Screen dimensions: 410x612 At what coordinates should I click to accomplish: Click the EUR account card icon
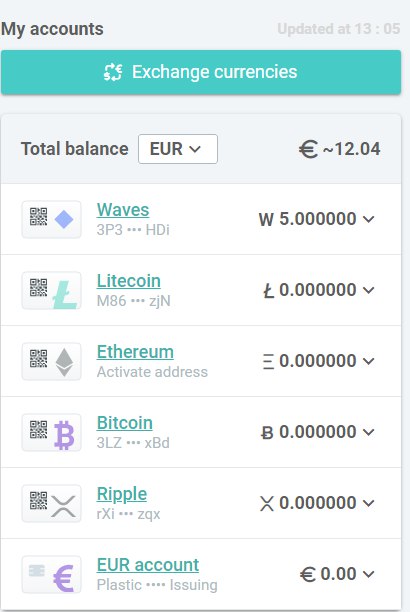pyautogui.click(x=37, y=571)
